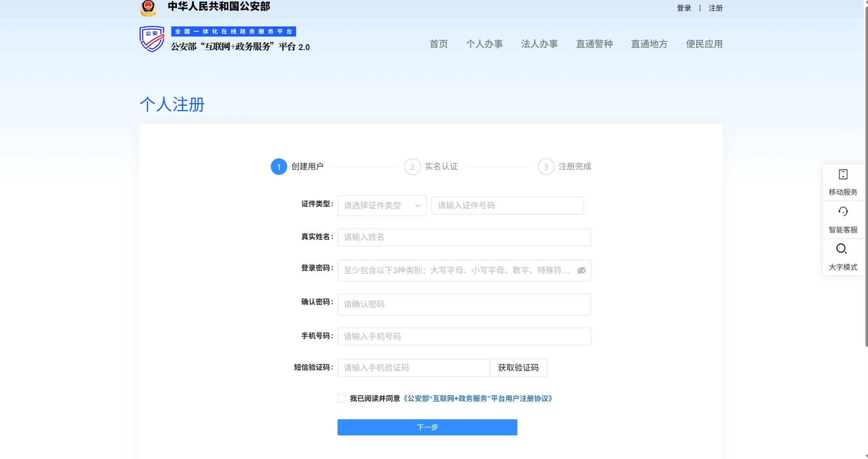Switch to the 首页 tab
This screenshot has height=459, width=868.
click(439, 44)
